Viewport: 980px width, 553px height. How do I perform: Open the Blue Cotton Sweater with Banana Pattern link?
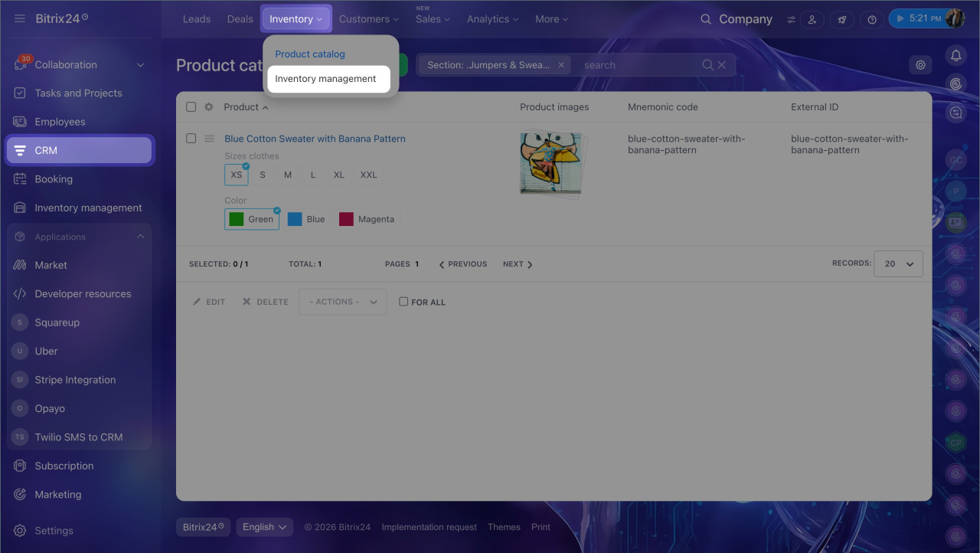point(315,139)
